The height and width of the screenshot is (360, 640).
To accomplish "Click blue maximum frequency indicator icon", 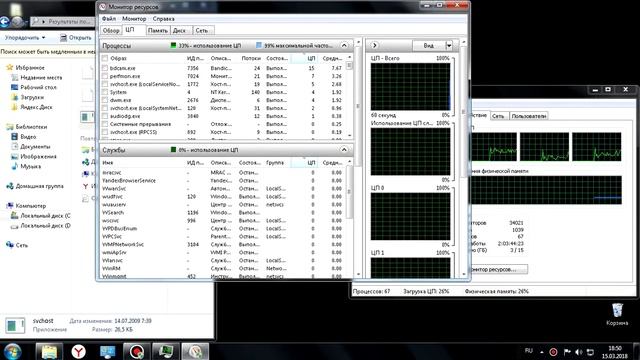I will coord(258,45).
